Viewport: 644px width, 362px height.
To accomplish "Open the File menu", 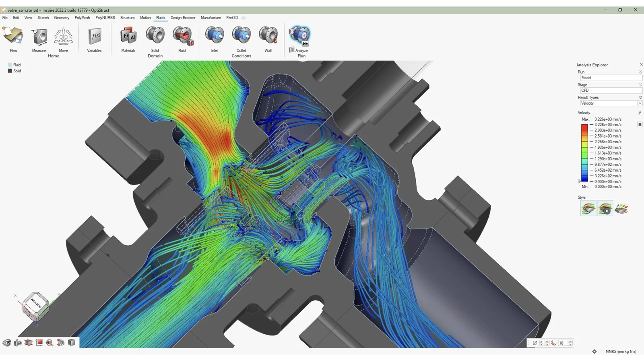I will tap(5, 18).
